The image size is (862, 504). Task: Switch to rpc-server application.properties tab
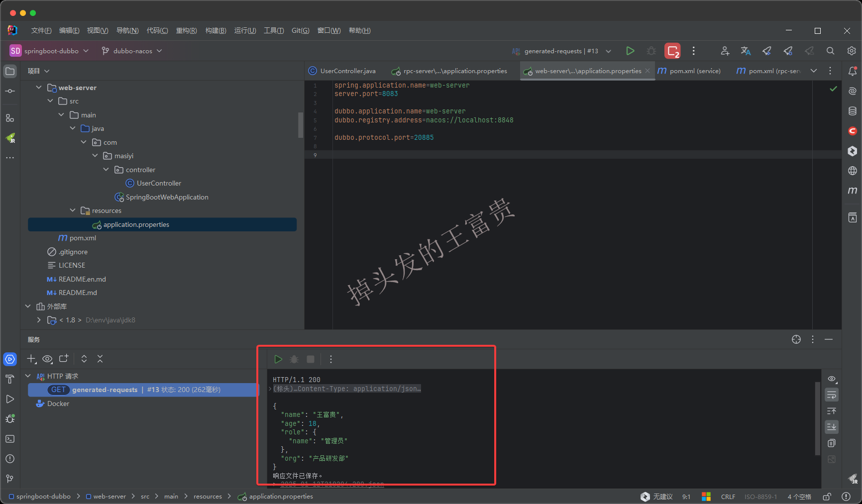(449, 71)
